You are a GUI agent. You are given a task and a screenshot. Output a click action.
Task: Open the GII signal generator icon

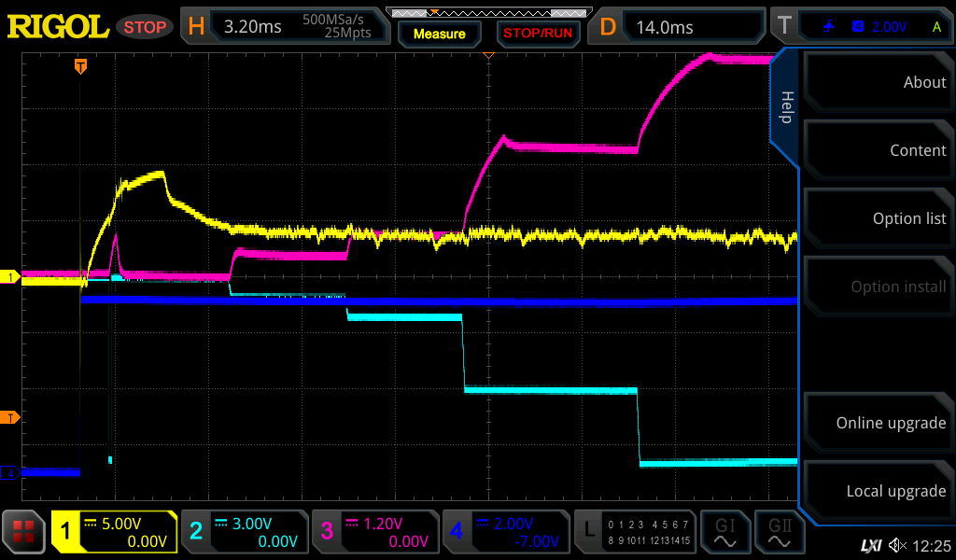pyautogui.click(x=780, y=532)
